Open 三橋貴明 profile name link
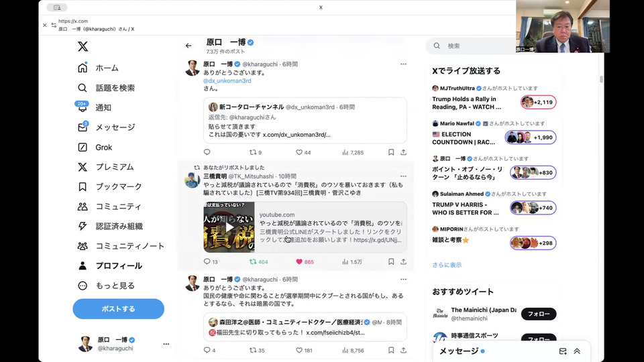644x362 pixels. [215, 176]
